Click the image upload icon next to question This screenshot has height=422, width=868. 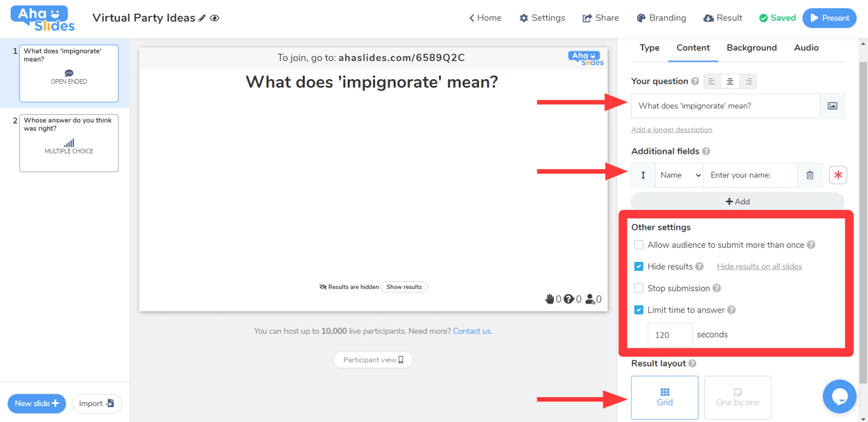pos(832,106)
